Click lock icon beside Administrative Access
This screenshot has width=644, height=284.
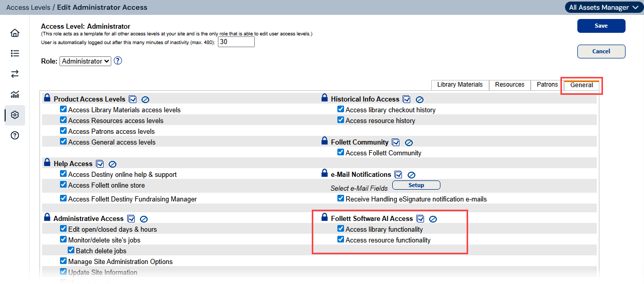point(47,217)
